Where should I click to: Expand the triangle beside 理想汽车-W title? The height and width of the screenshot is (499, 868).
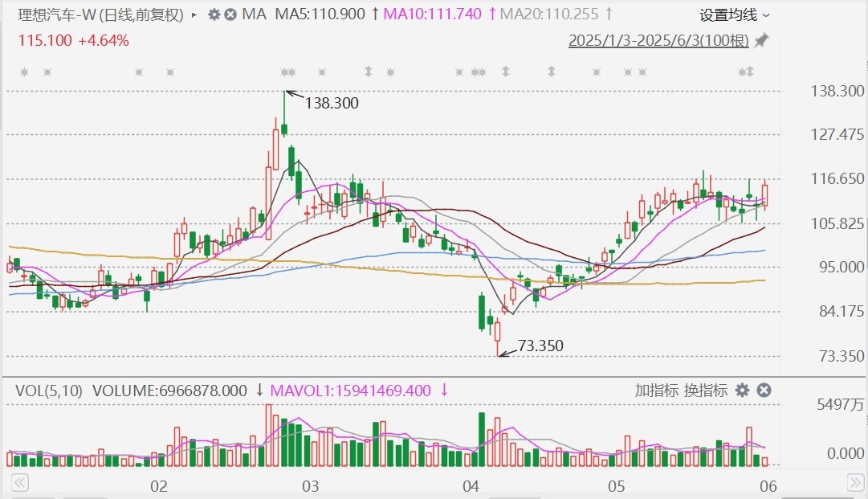194,14
